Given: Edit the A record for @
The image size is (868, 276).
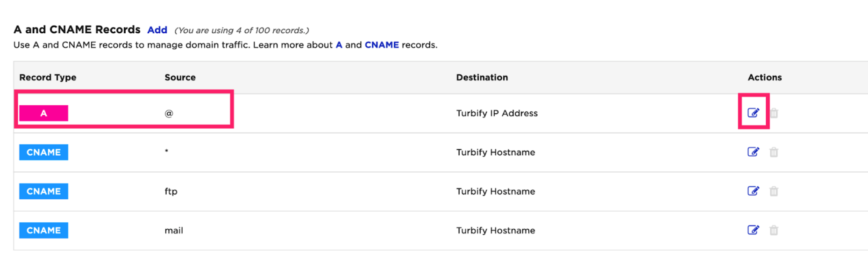Looking at the screenshot, I should (x=753, y=113).
